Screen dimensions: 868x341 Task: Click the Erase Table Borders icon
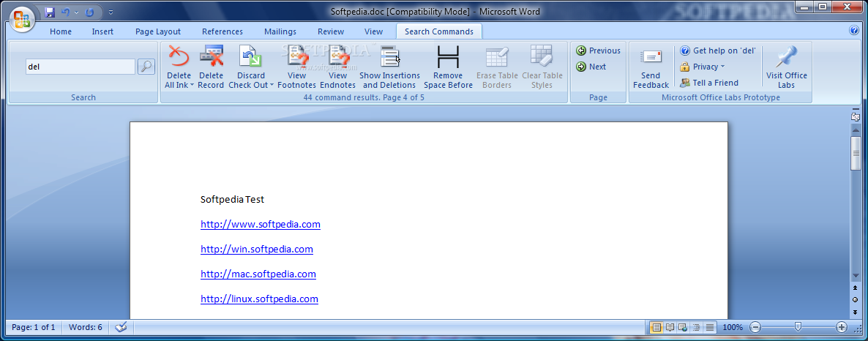(x=496, y=57)
